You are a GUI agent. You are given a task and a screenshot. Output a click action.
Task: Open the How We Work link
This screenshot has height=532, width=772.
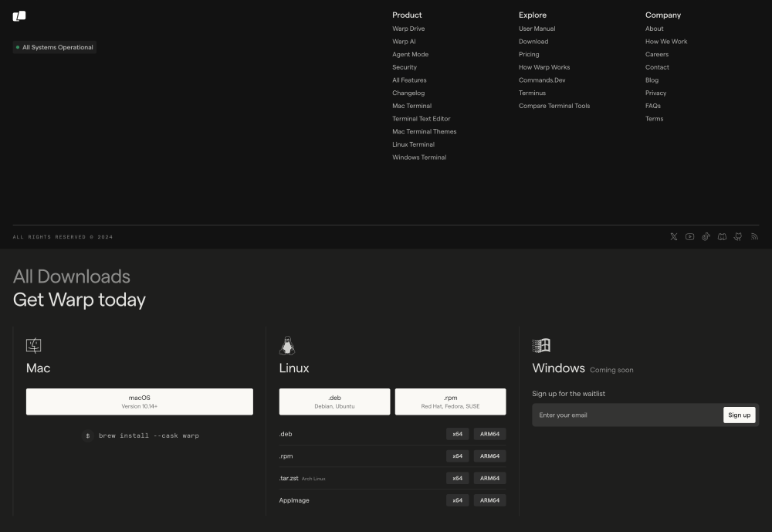pyautogui.click(x=666, y=42)
